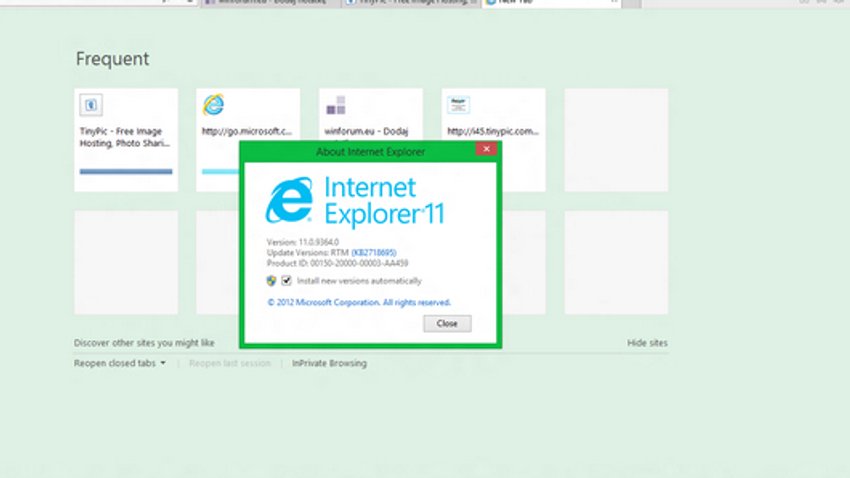Expand the Reopen closed tabs dropdown
850x478 pixels.
pos(120,363)
